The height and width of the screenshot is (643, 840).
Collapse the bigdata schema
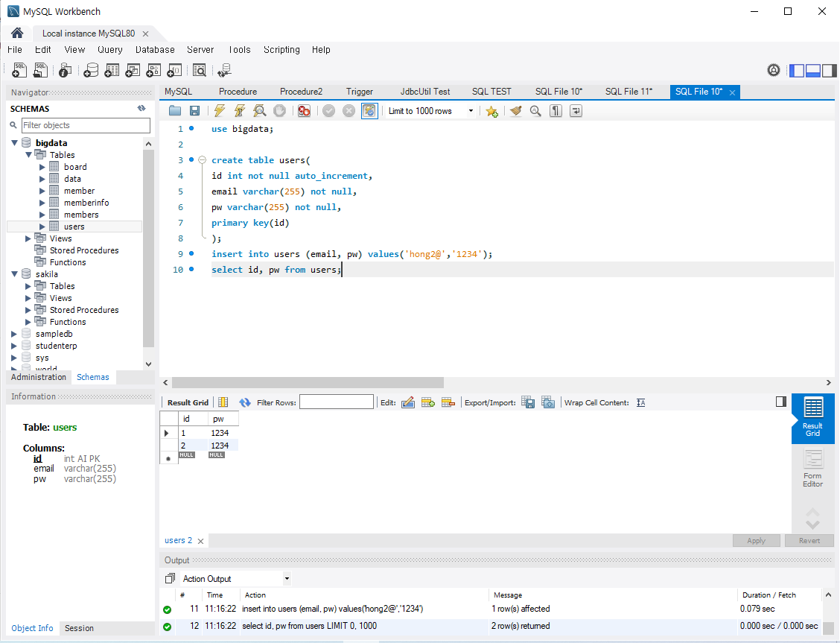click(x=14, y=142)
